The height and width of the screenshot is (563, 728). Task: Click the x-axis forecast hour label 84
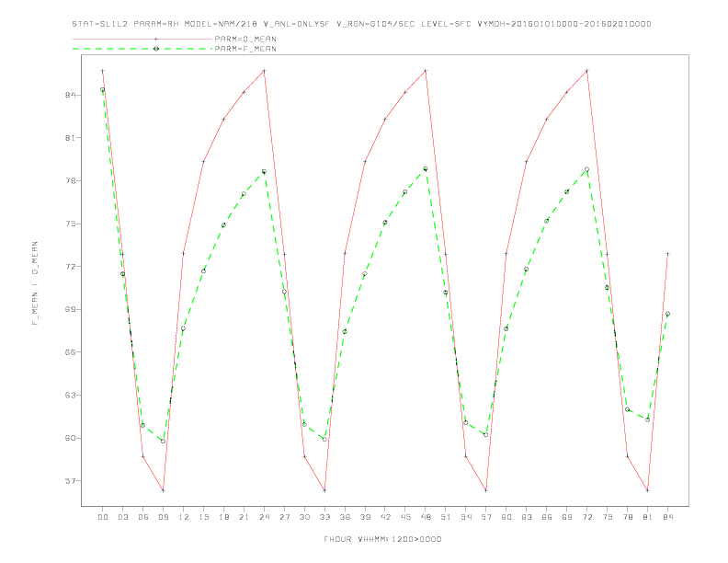[667, 517]
